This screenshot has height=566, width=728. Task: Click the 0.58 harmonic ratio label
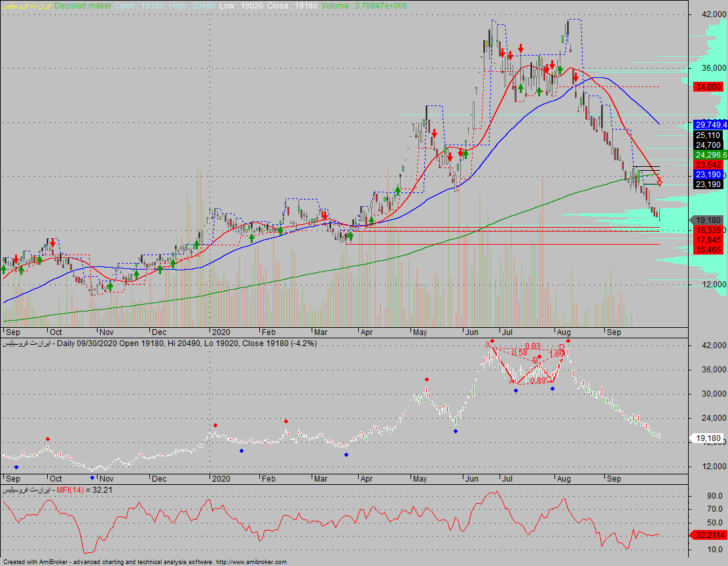click(x=519, y=353)
